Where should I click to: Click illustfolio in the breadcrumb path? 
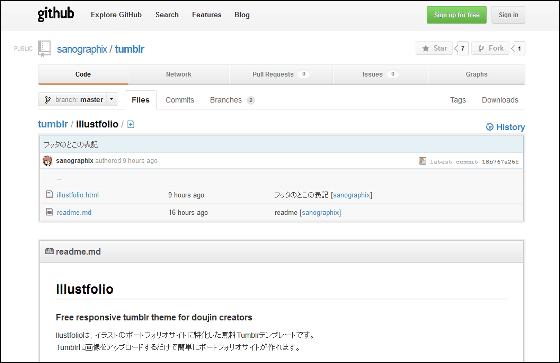pos(97,124)
